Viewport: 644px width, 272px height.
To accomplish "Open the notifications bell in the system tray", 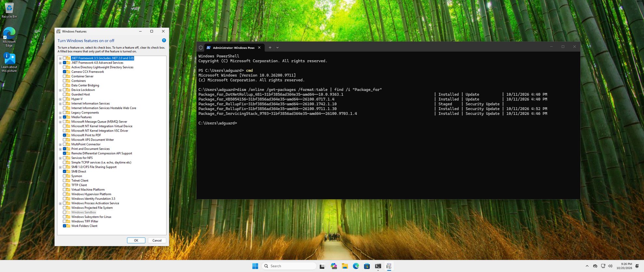I will point(637,266).
